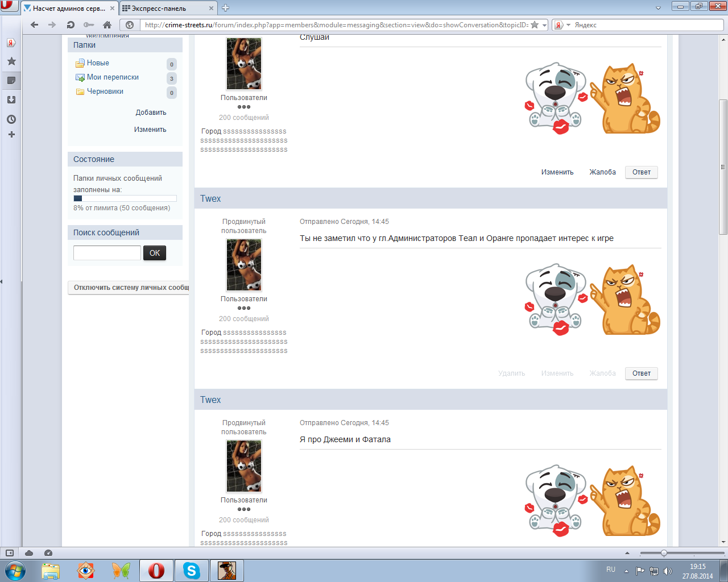Open the Skype taskbar icon
This screenshot has width=728, height=582.
(x=192, y=570)
